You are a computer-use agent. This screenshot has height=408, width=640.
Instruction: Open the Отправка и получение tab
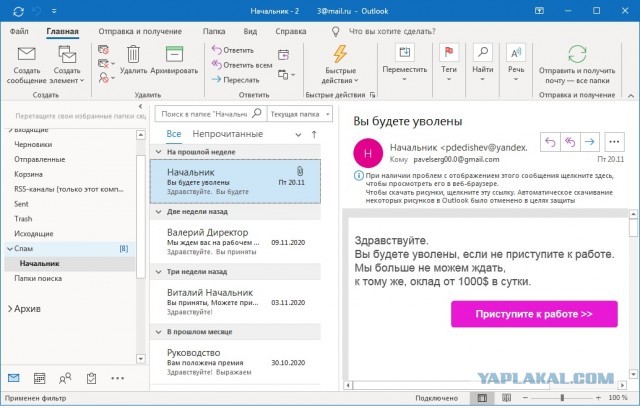click(x=140, y=31)
